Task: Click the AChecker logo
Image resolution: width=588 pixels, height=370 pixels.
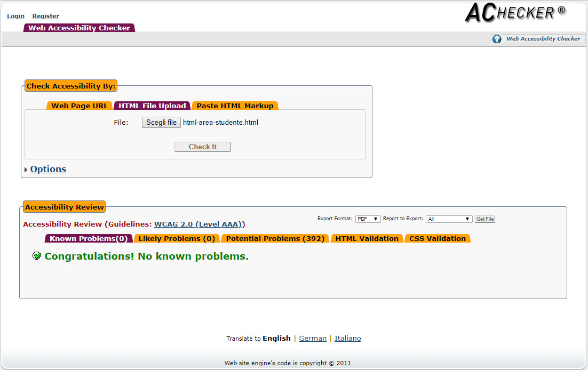Action: 515,13
